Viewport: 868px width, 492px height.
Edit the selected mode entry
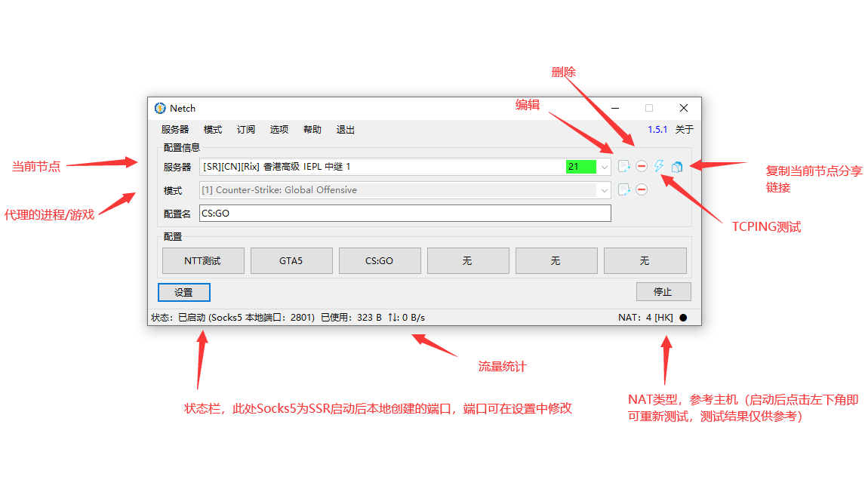pos(624,190)
